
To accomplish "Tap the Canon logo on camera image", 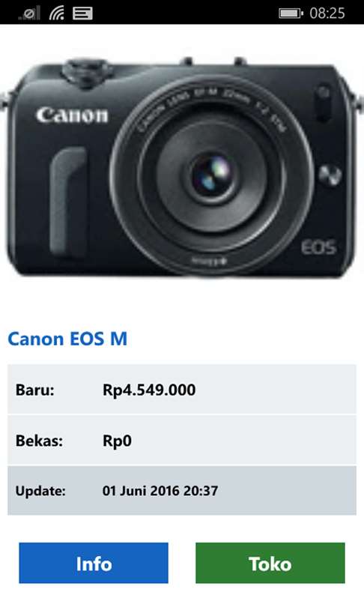I will [x=72, y=115].
